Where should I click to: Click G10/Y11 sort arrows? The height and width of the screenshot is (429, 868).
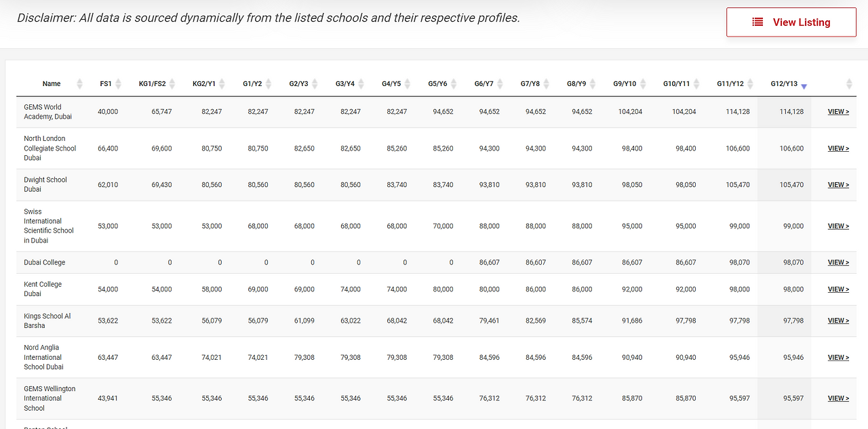click(x=697, y=84)
